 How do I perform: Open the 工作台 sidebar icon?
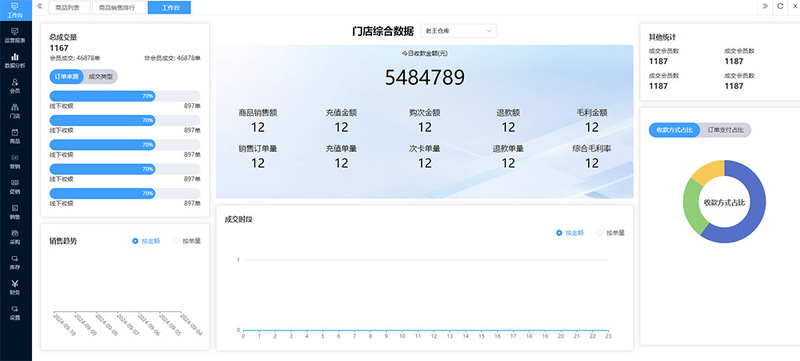(x=15, y=10)
